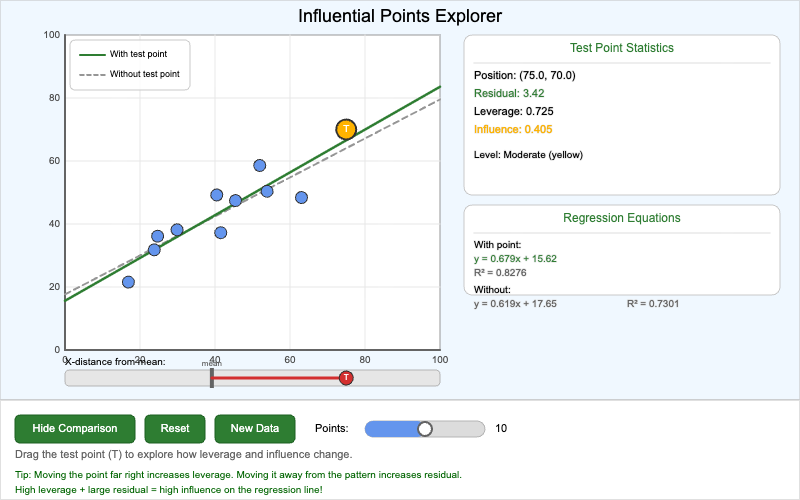Click the Test Point Statistics heading
This screenshot has width=800, height=500.
(x=622, y=48)
